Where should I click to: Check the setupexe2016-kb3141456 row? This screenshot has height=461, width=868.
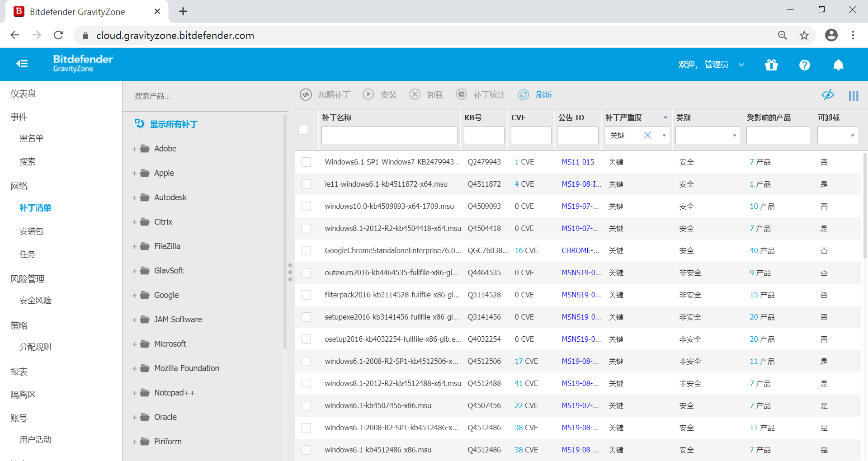(x=306, y=317)
